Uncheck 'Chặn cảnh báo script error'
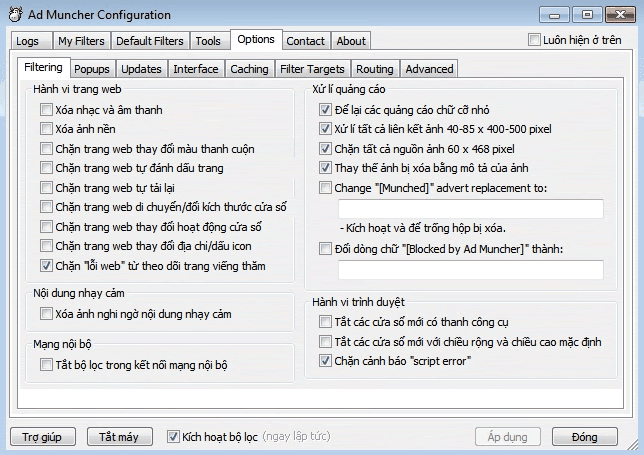644x455 pixels. tap(325, 361)
